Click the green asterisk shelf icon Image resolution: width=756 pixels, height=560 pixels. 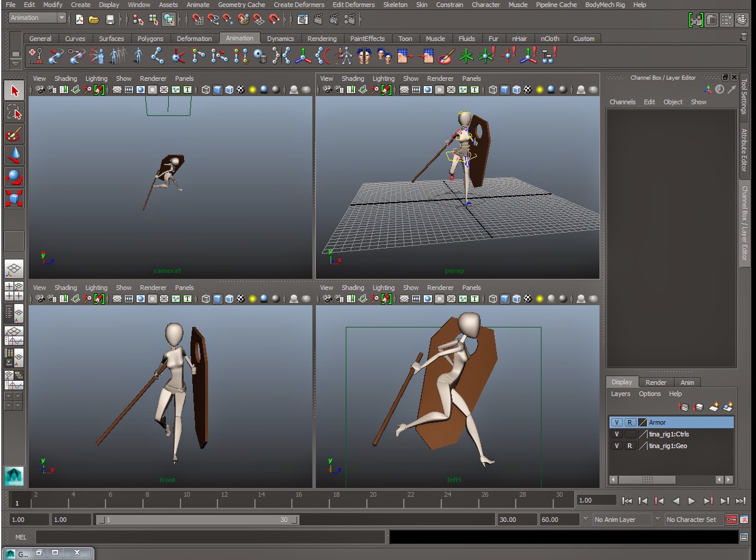(466, 56)
